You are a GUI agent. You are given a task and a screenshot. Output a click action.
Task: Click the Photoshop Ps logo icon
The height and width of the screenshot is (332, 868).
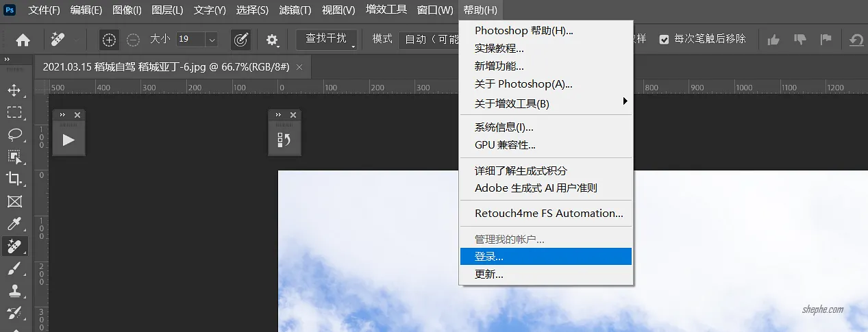click(x=11, y=10)
